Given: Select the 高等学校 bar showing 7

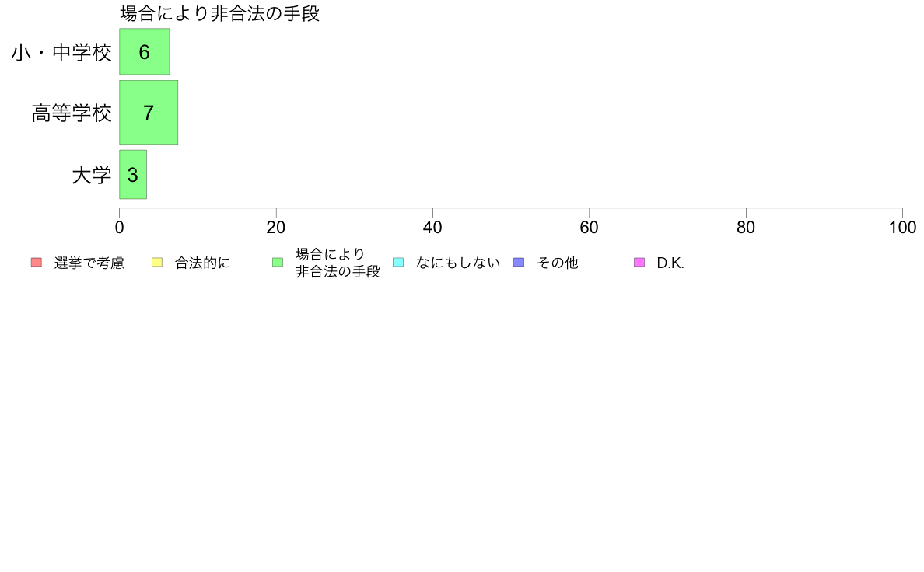Looking at the screenshot, I should pyautogui.click(x=149, y=113).
